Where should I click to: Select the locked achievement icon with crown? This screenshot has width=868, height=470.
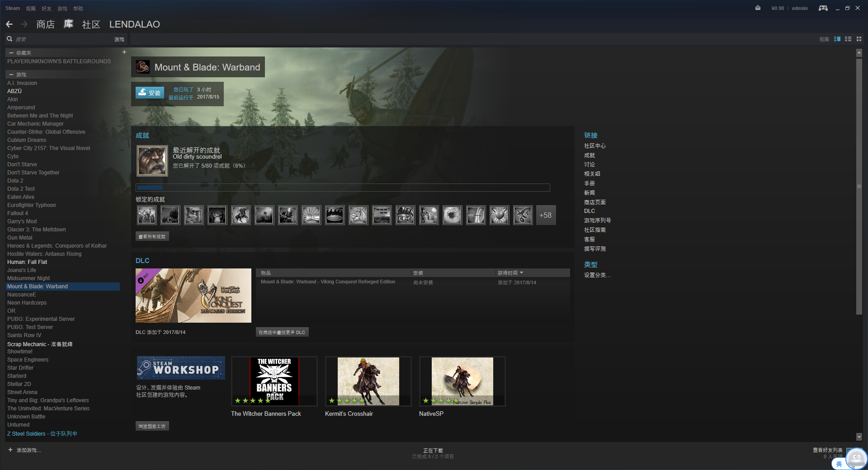point(335,215)
